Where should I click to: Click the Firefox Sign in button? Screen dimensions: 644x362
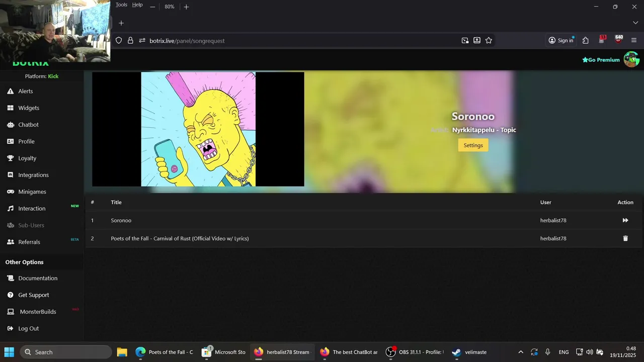561,40
